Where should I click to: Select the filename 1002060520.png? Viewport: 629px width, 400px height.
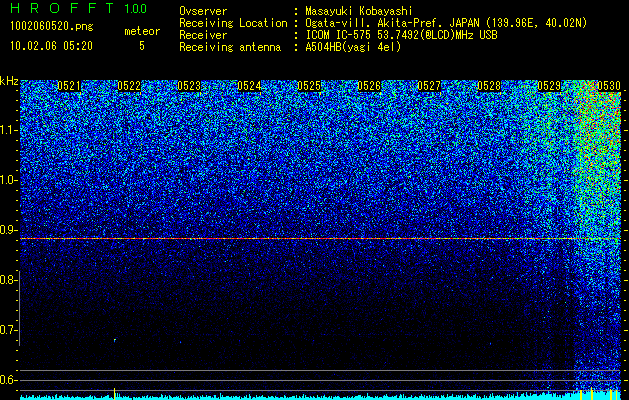[x=52, y=26]
